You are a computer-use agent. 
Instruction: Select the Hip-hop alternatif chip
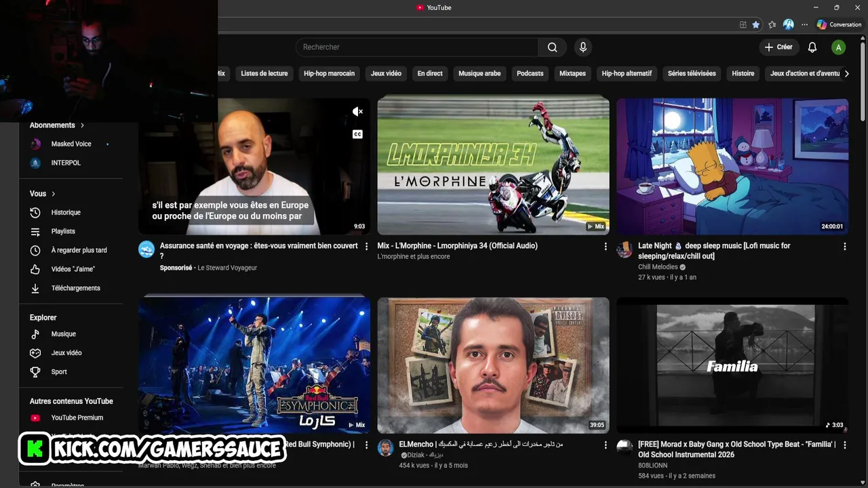click(x=627, y=73)
